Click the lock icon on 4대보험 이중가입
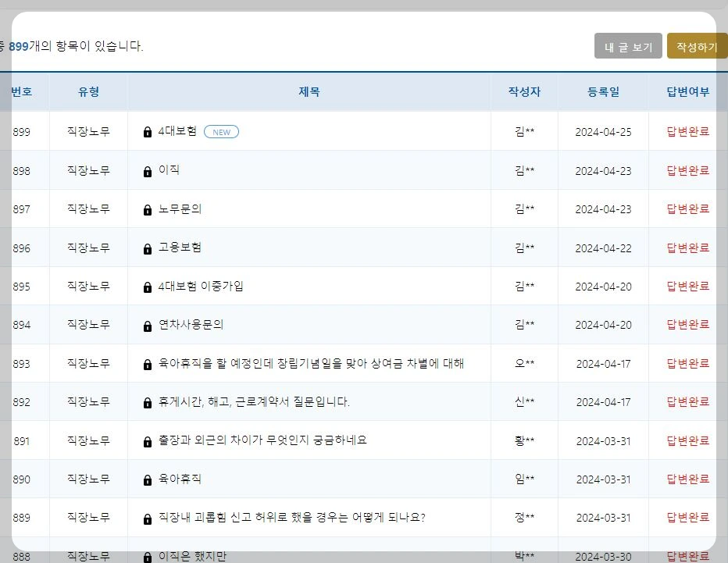Image resolution: width=728 pixels, height=563 pixels. [x=147, y=286]
